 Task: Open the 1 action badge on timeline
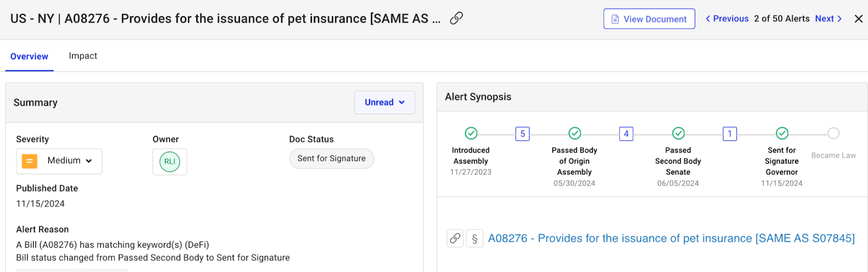730,134
